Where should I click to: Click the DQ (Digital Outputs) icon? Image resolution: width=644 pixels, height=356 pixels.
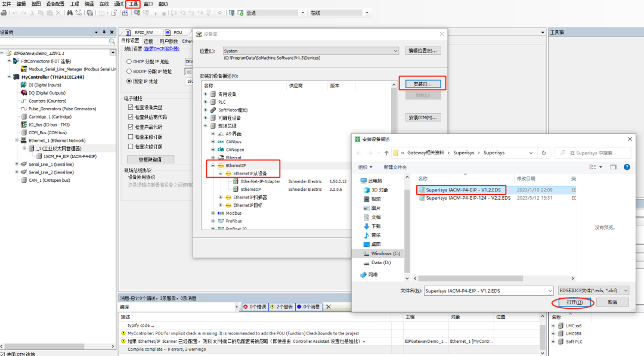(24, 93)
